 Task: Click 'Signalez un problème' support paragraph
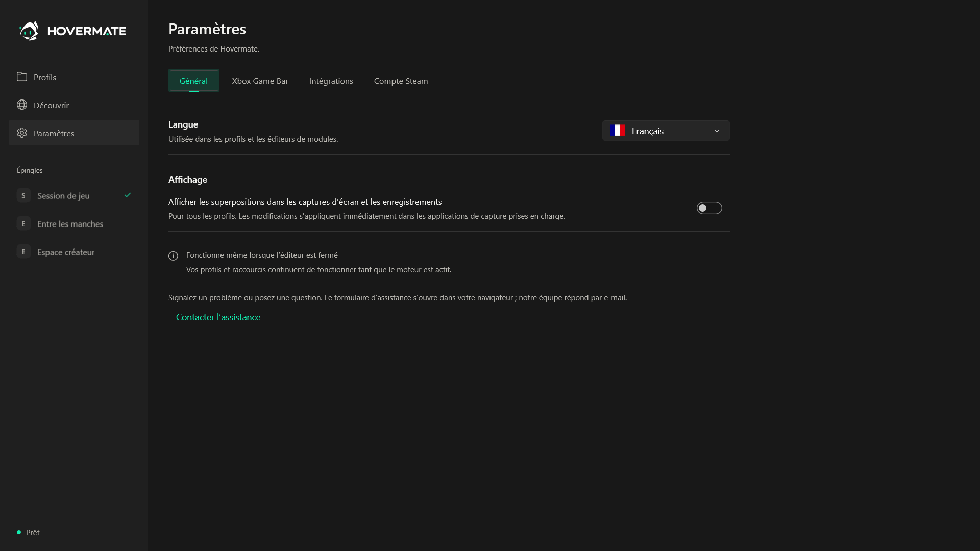click(x=398, y=297)
